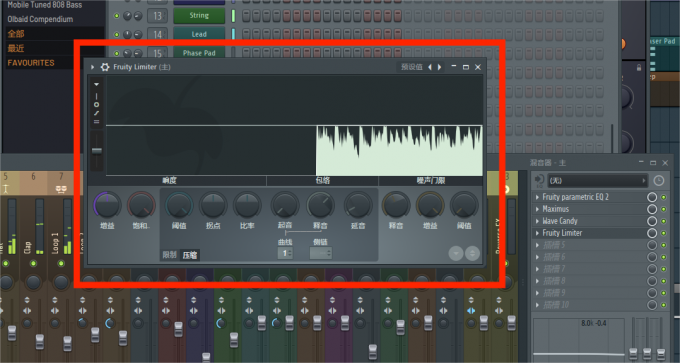Adjust mix level knob for Fruity Limiter slot

tap(652, 233)
